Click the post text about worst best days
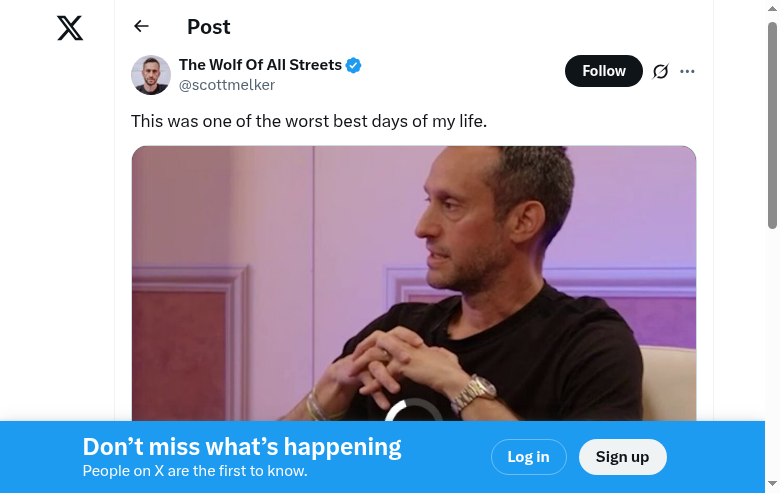Screen dimensions: 780x493 (308, 121)
